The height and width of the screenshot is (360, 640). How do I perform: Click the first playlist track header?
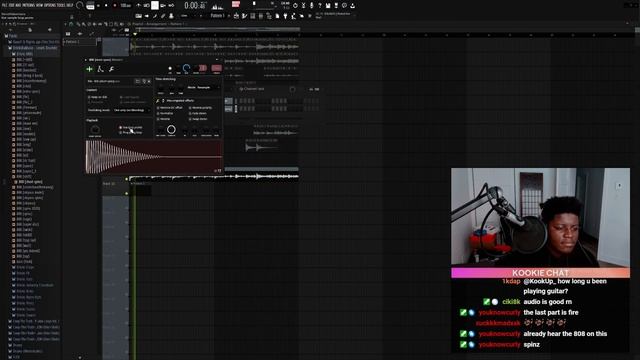(116, 47)
